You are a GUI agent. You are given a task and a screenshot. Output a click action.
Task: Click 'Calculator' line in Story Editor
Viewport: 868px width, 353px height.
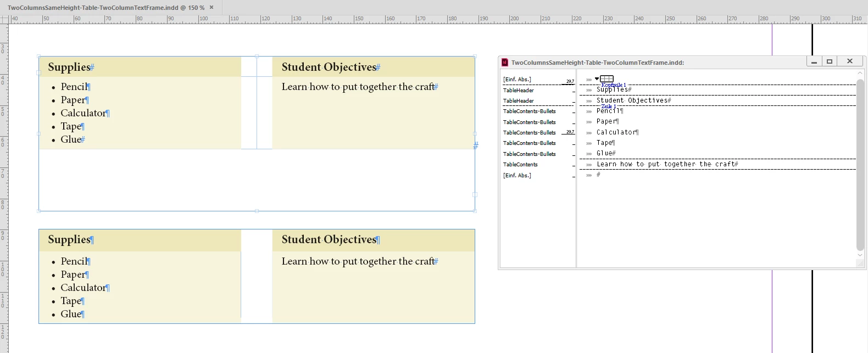(616, 132)
